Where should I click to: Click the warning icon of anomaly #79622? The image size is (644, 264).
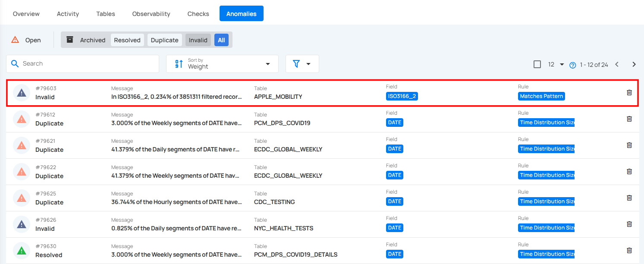tap(22, 172)
